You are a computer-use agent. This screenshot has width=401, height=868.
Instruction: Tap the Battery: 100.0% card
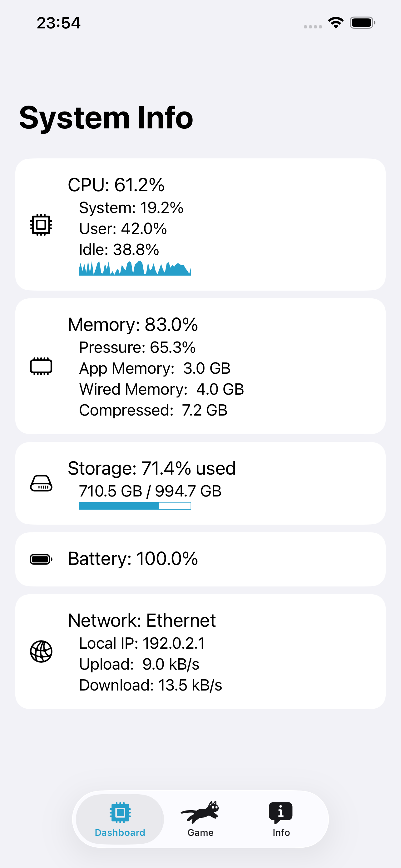[200, 559]
